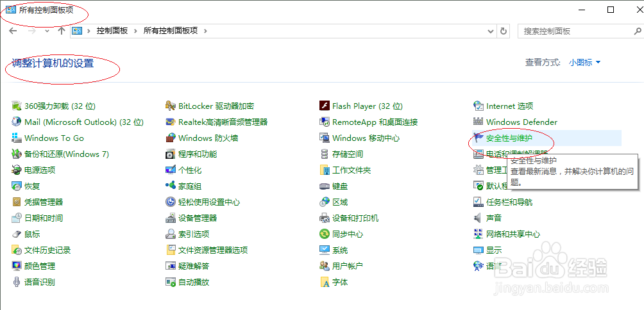Open the 颜色管理 icon
This screenshot has height=310, width=644.
tap(17, 266)
